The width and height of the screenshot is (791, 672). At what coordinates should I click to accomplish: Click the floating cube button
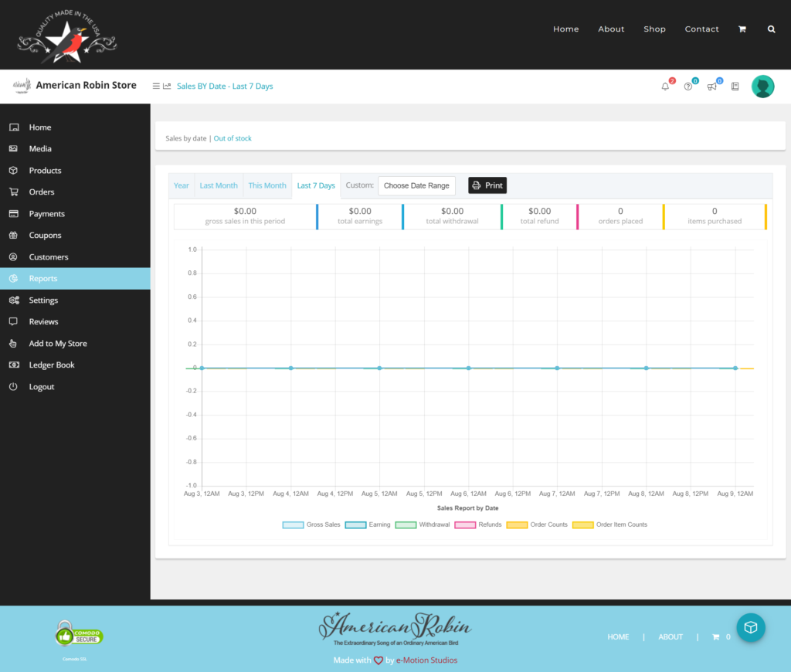(x=750, y=628)
